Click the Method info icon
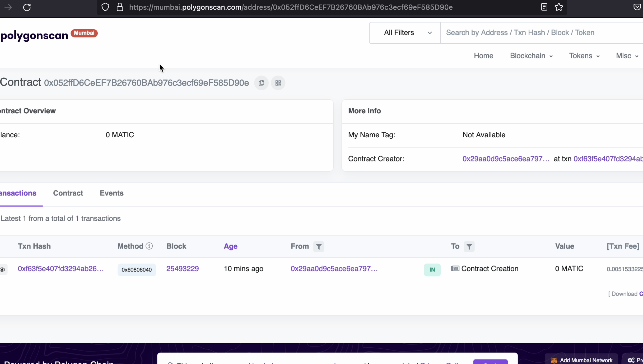Image resolution: width=643 pixels, height=364 pixels. pos(149,246)
